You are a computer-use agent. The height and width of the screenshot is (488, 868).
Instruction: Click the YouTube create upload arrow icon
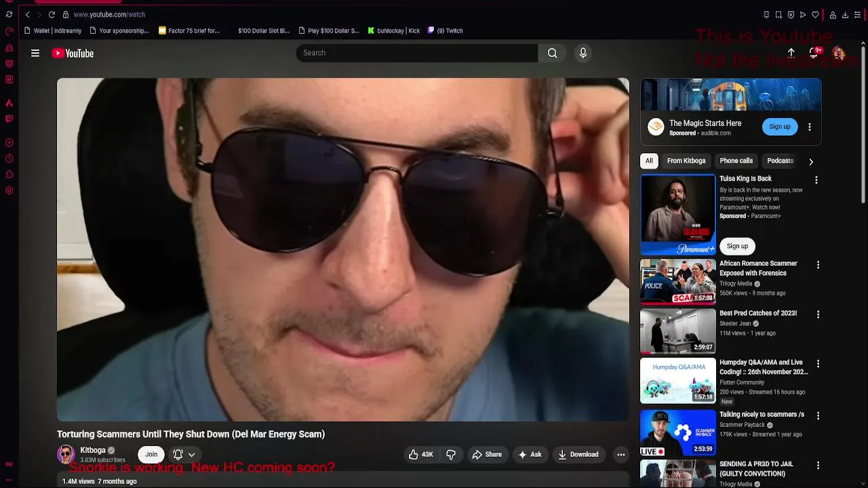[x=791, y=53]
